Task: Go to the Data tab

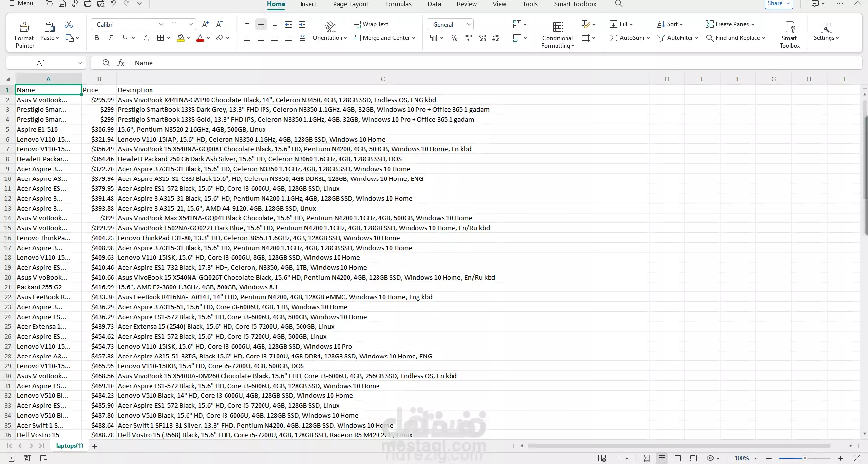Action: (x=434, y=4)
